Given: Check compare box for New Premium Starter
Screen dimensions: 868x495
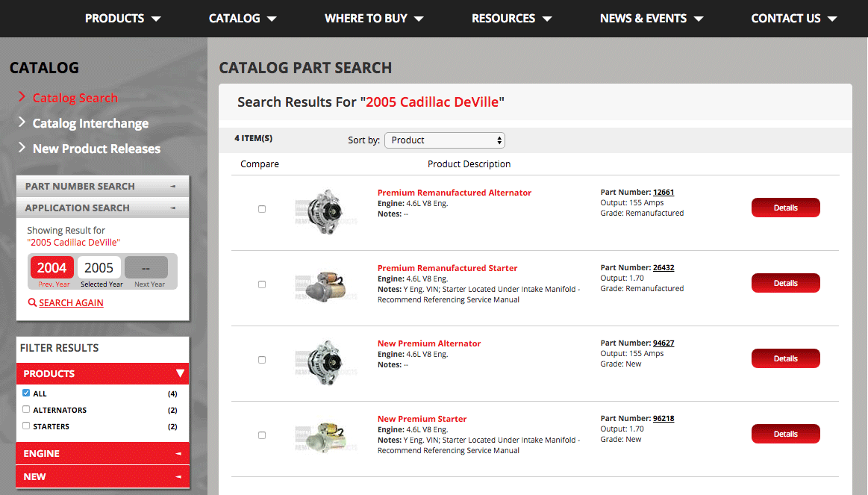Looking at the screenshot, I should pyautogui.click(x=262, y=435).
